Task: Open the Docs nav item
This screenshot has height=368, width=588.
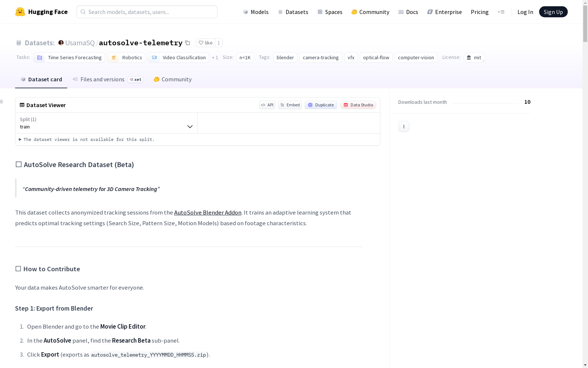Action: tap(408, 12)
